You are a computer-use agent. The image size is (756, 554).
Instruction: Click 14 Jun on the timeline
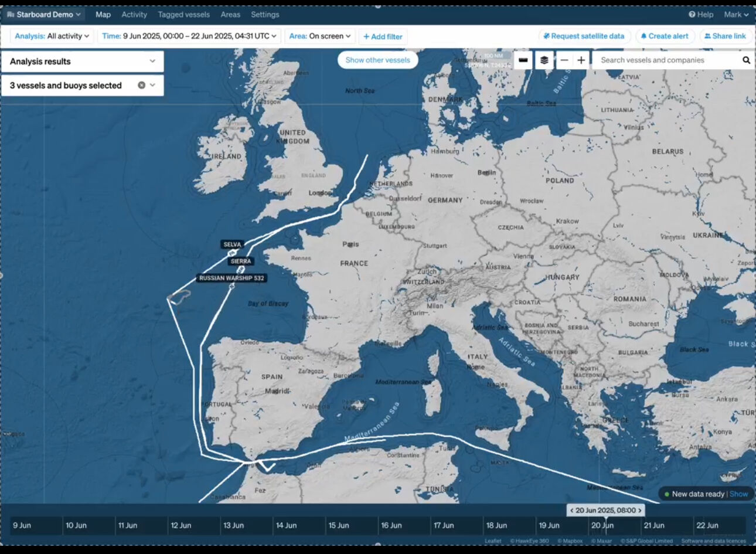tap(287, 525)
